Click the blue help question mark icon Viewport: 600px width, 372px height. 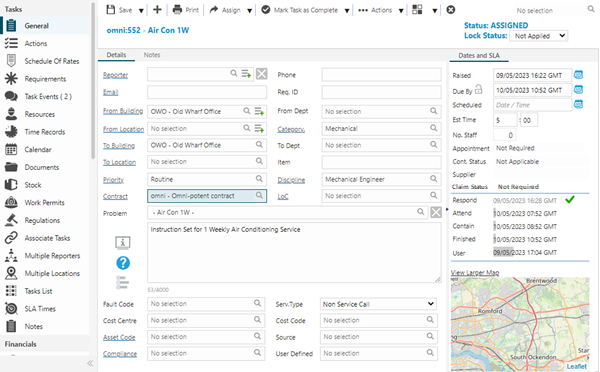pos(123,263)
